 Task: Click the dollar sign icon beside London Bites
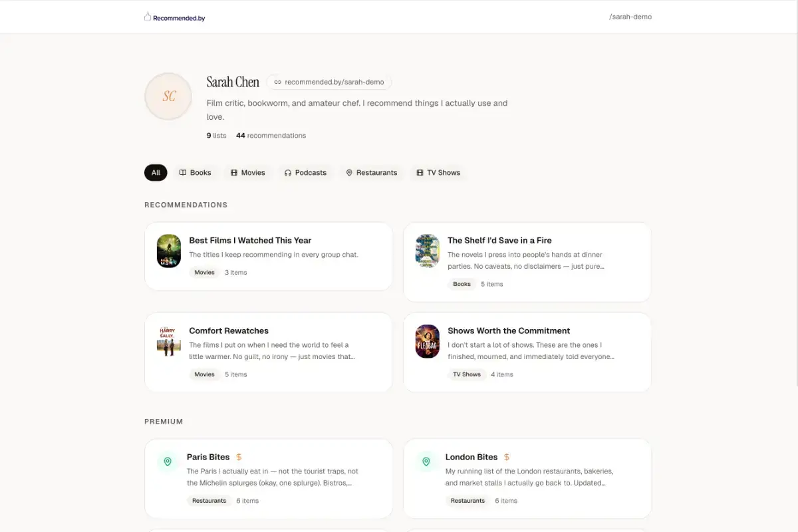[507, 457]
